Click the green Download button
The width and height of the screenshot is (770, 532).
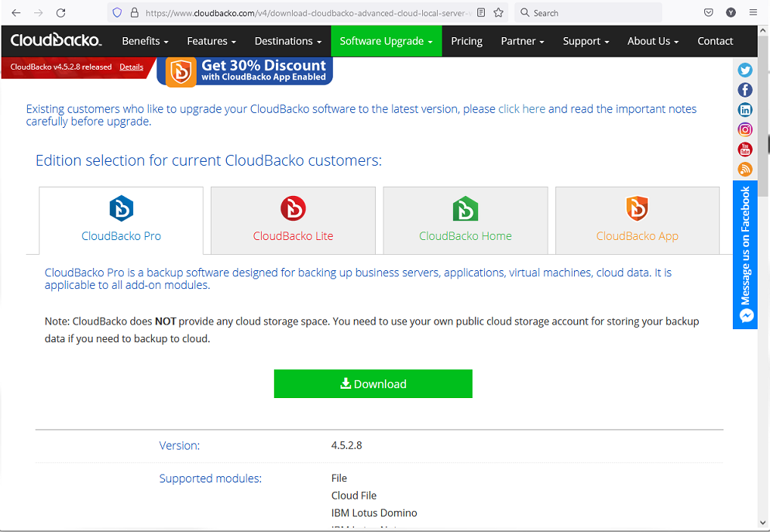click(x=373, y=384)
